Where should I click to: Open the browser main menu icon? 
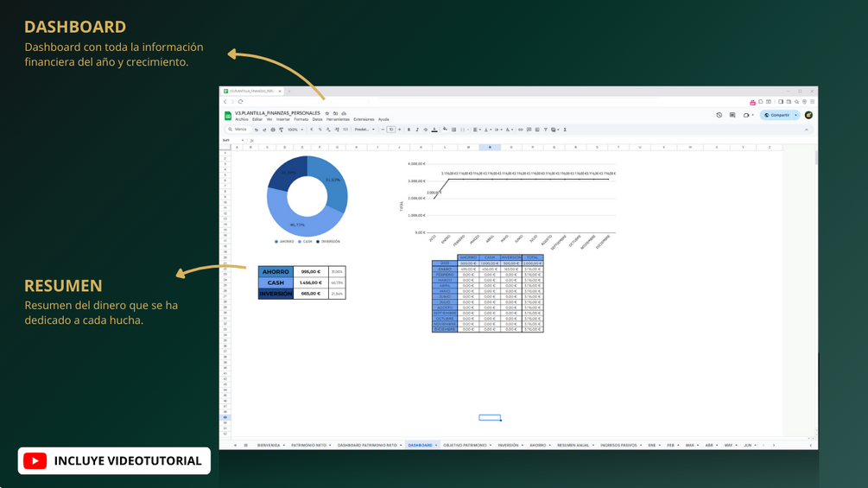[812, 102]
